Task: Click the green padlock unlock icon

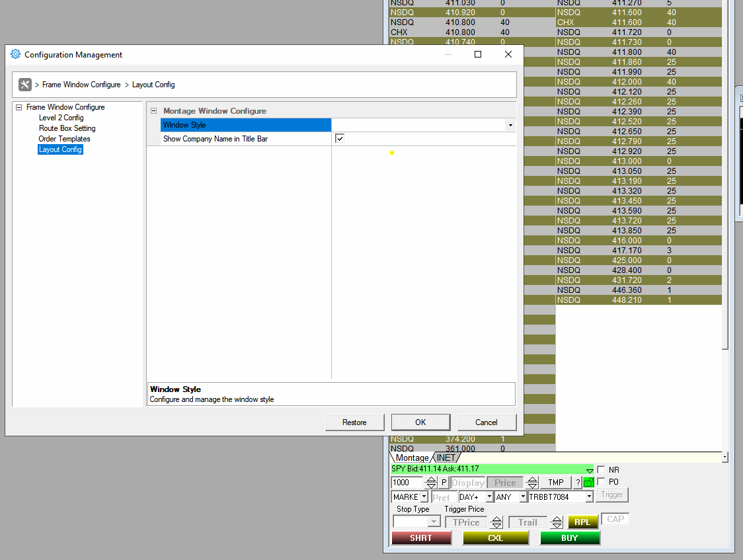Action: point(588,482)
